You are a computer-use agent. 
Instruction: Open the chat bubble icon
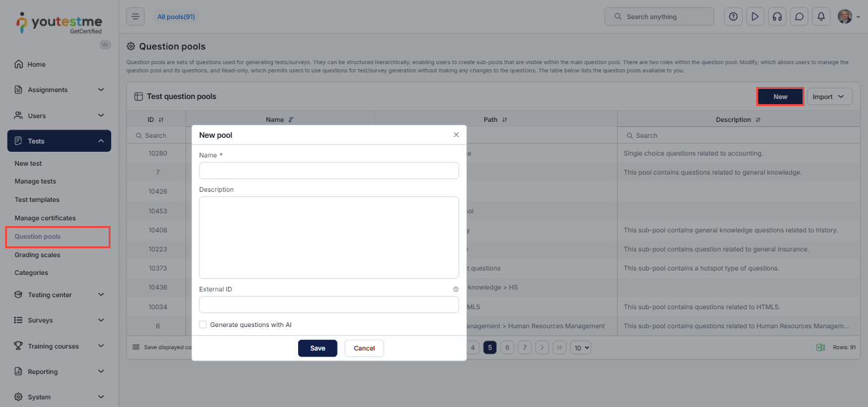coord(799,17)
